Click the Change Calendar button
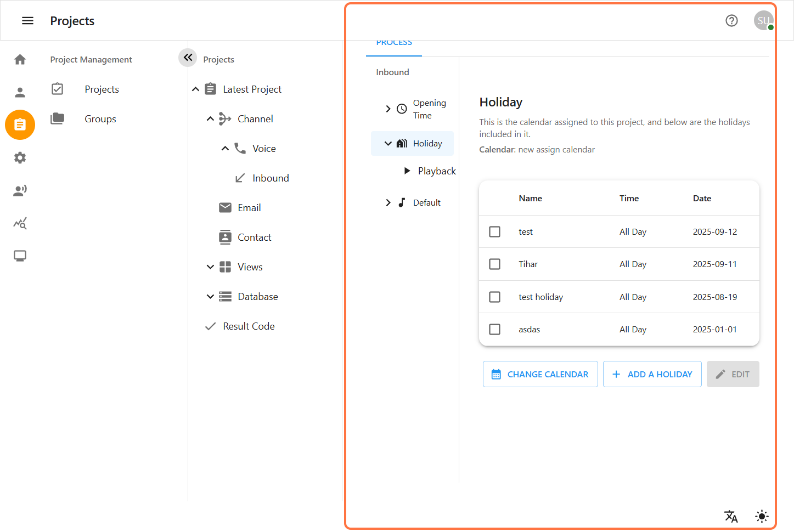 click(x=540, y=374)
